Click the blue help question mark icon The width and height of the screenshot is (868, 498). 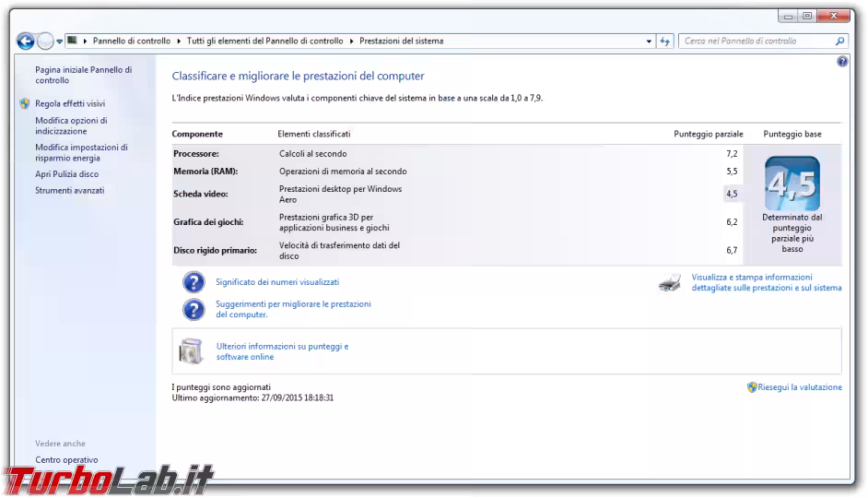(x=842, y=62)
